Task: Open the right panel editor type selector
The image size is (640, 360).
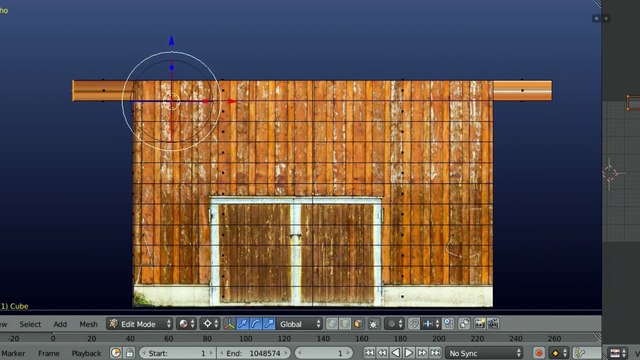Action: [x=618, y=353]
